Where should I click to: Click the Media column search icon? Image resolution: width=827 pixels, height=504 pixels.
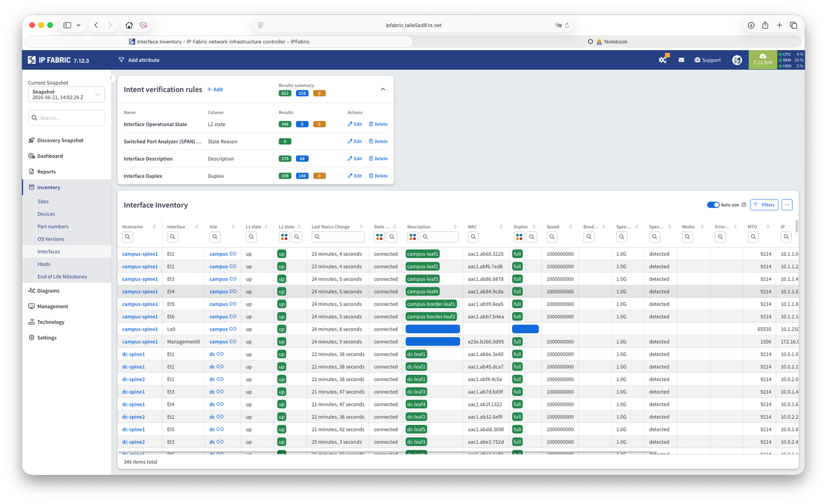[x=687, y=237]
